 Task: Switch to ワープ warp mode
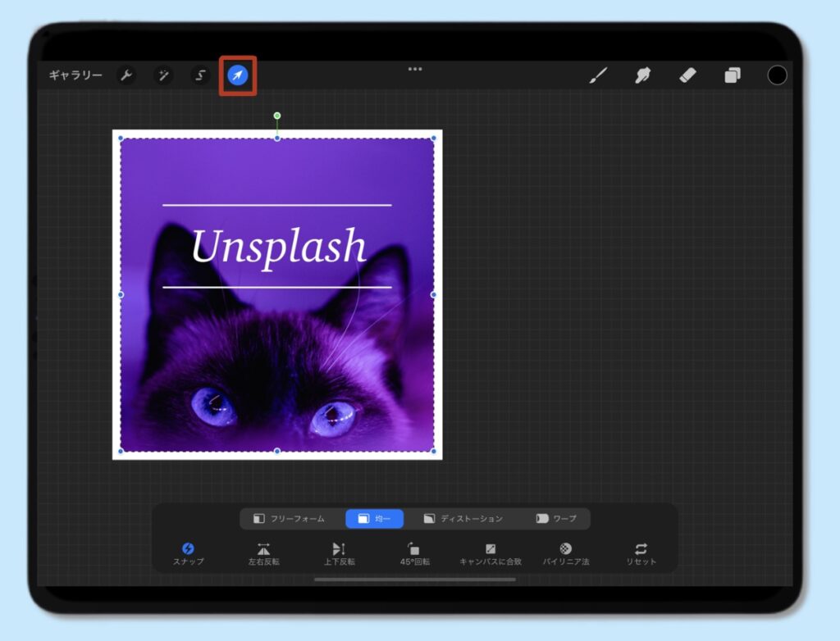(x=556, y=518)
